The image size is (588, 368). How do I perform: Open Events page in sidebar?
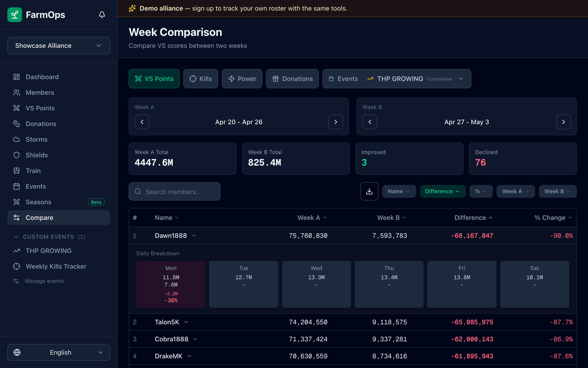coord(59,187)
